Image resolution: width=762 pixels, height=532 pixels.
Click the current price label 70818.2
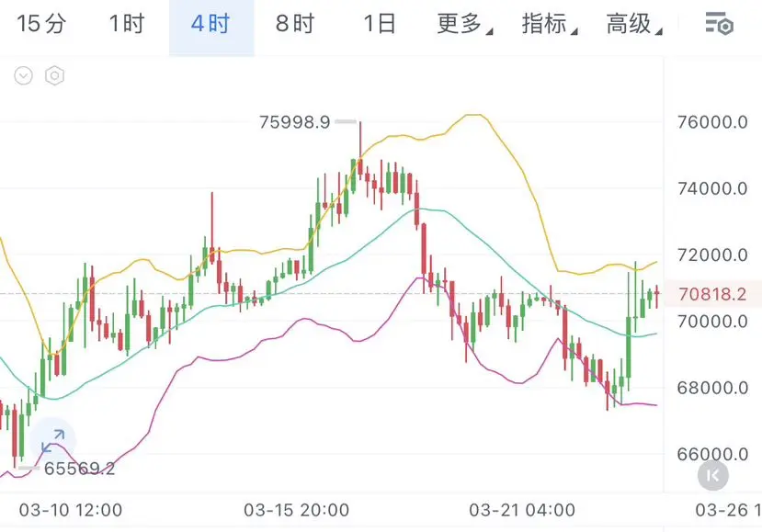712,294
